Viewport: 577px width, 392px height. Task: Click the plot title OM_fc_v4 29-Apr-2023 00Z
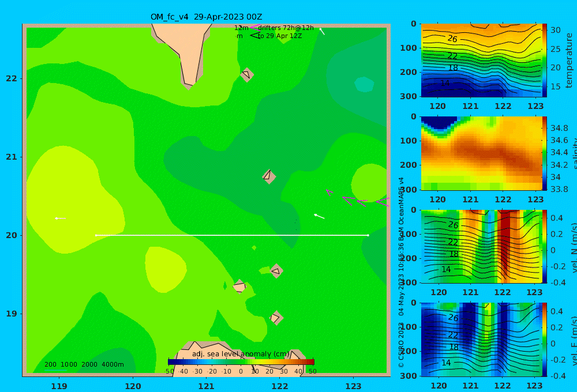tap(206, 17)
